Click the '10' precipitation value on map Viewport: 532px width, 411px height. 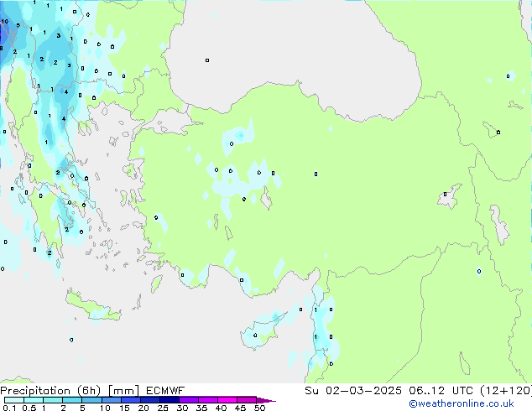[5, 21]
